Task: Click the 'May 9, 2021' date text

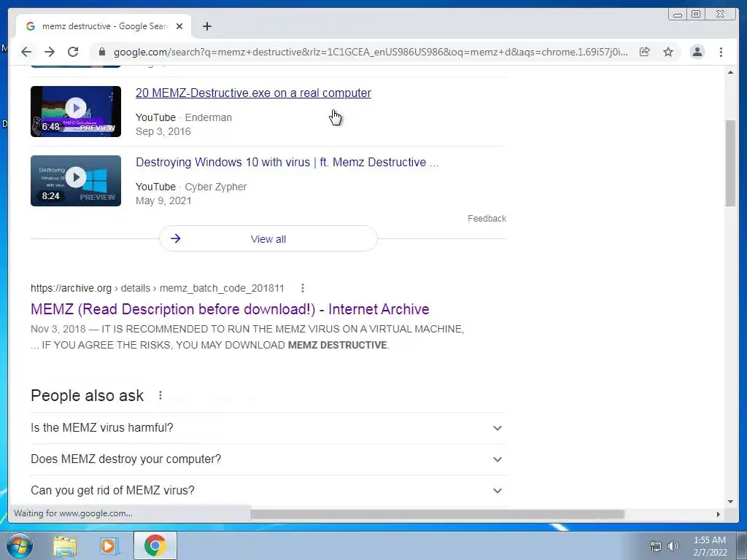Action: coord(163,201)
